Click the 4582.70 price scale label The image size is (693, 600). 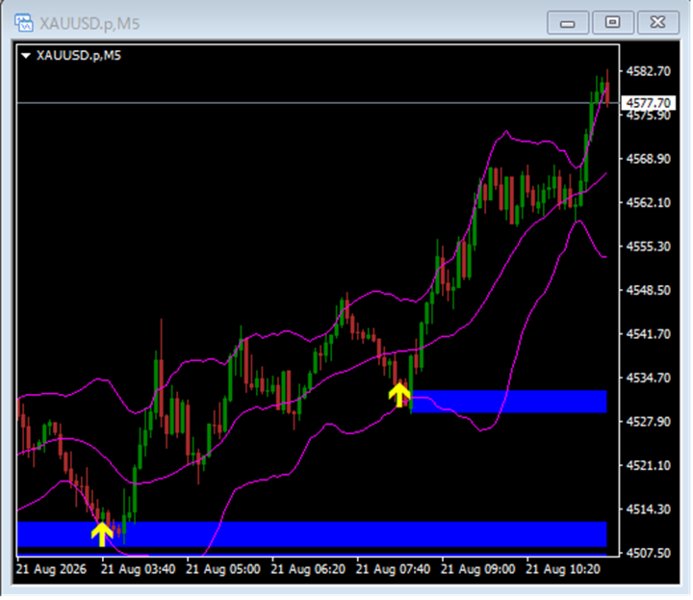pyautogui.click(x=648, y=71)
